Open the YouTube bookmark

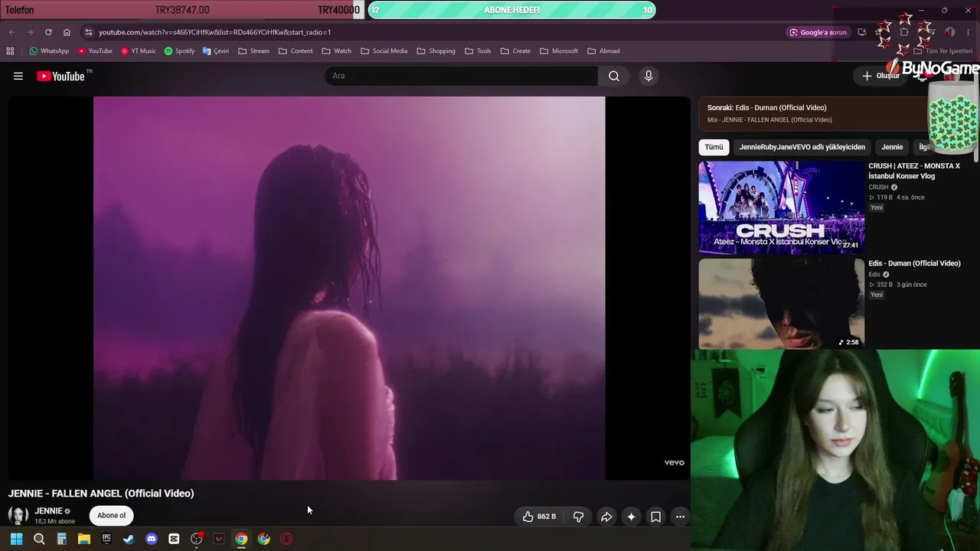tap(95, 51)
